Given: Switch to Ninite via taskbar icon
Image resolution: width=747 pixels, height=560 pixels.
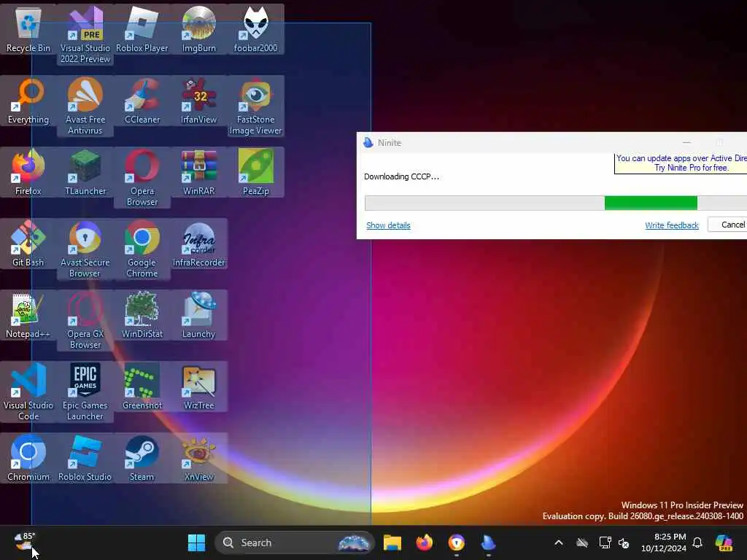Looking at the screenshot, I should coord(488,542).
